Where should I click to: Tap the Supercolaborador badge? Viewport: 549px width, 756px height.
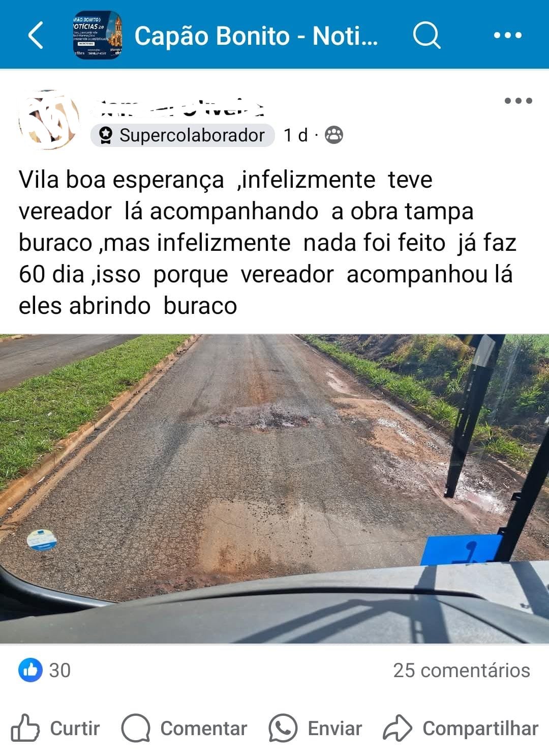[x=182, y=135]
